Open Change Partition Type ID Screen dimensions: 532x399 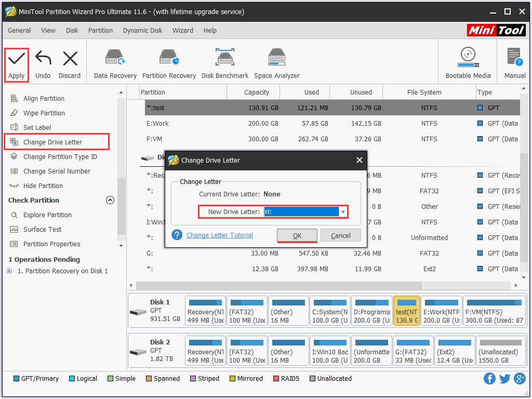60,157
